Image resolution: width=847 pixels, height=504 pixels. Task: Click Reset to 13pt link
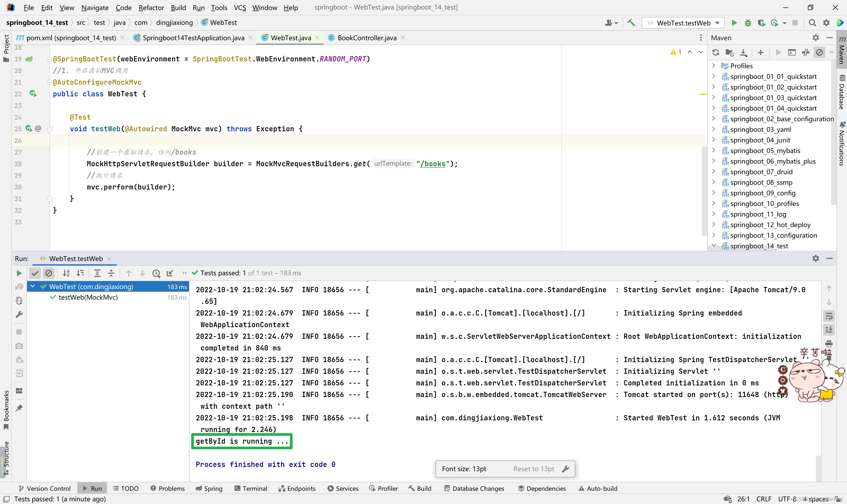pyautogui.click(x=534, y=469)
